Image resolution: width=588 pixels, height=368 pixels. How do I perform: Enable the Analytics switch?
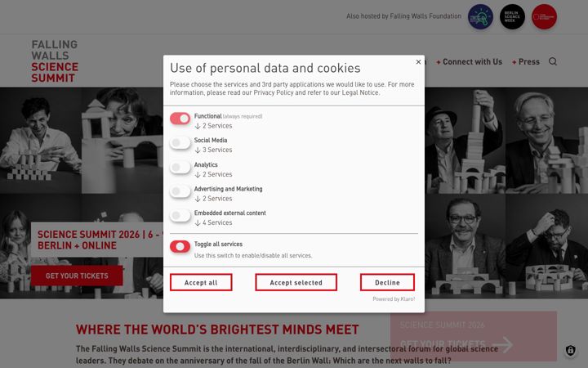pyautogui.click(x=180, y=167)
